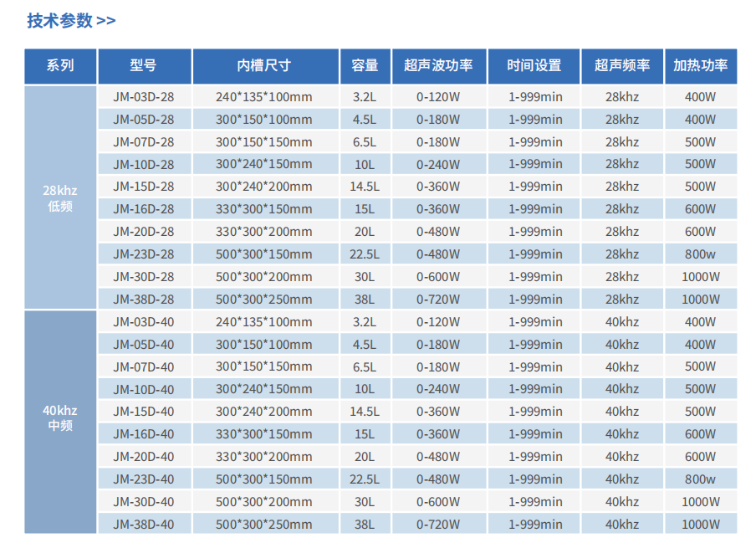
Task: Select the 型号 column header
Action: 144,65
